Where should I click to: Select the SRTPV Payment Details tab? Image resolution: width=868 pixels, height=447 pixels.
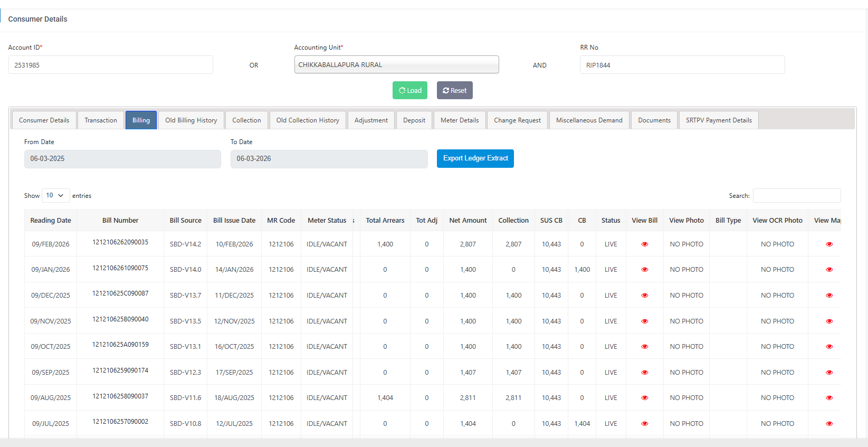pos(719,120)
